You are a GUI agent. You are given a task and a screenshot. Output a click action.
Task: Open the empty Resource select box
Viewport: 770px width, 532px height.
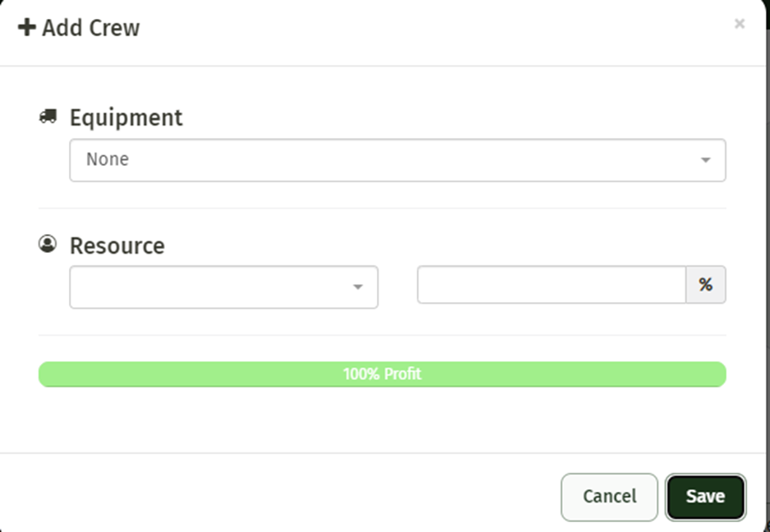[213, 287]
